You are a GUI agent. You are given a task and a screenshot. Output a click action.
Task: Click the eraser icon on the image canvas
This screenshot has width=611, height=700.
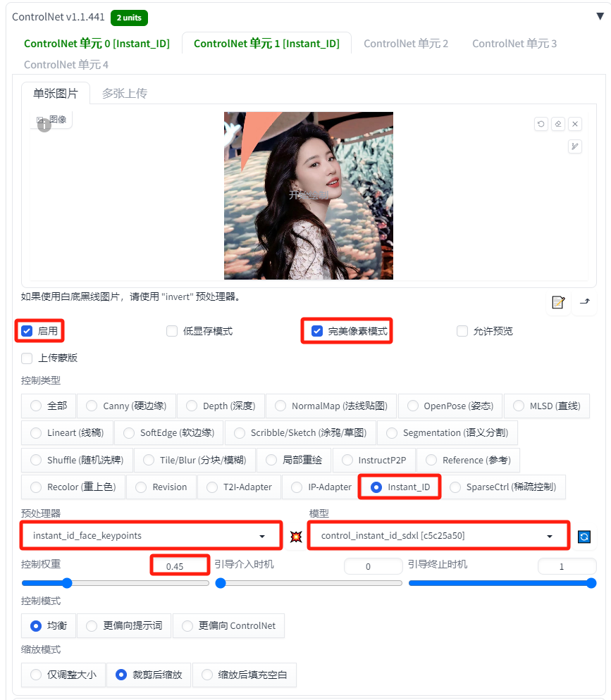pos(558,124)
